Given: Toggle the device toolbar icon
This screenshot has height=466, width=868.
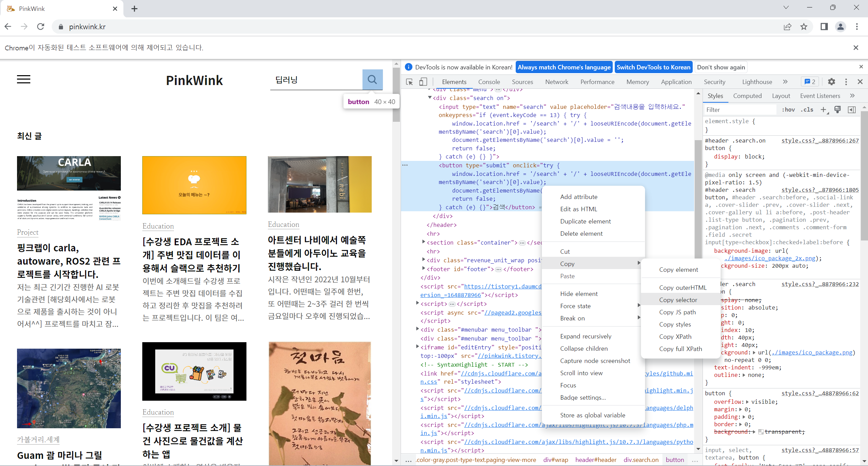Looking at the screenshot, I should click(x=423, y=82).
